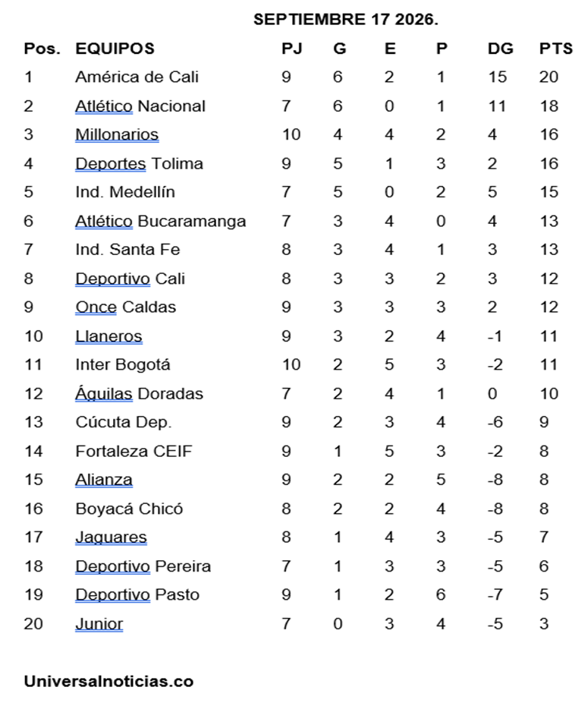
Task: Click the Universalnoticias.co text
Action: coord(108,681)
